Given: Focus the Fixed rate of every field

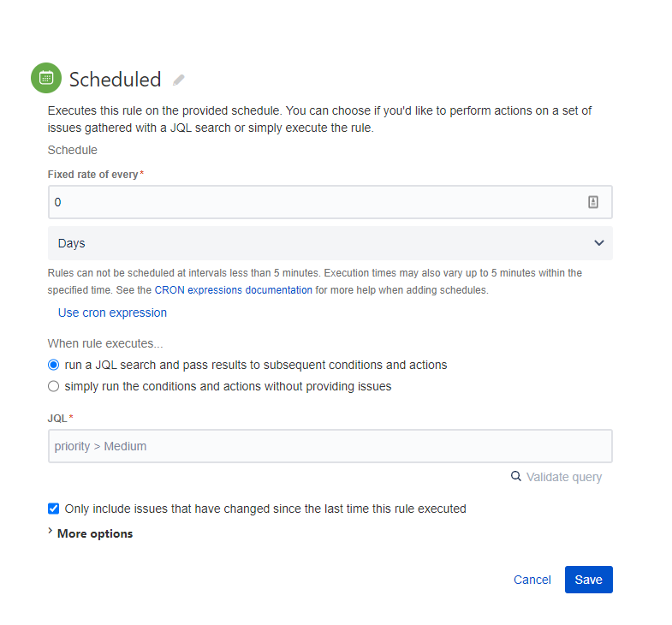Looking at the screenshot, I should point(330,202).
